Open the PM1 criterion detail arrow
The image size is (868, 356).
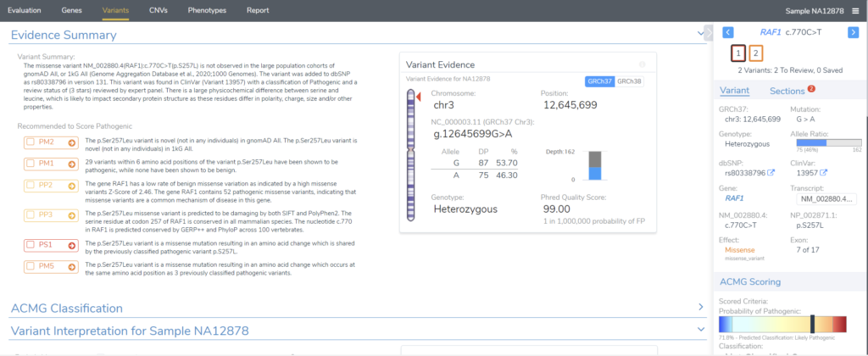[71, 164]
